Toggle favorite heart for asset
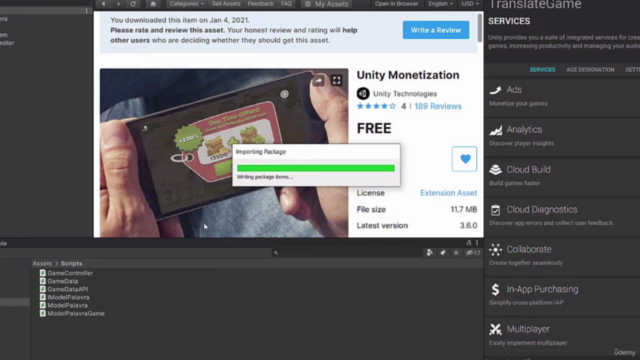640x360 pixels. coord(464,159)
